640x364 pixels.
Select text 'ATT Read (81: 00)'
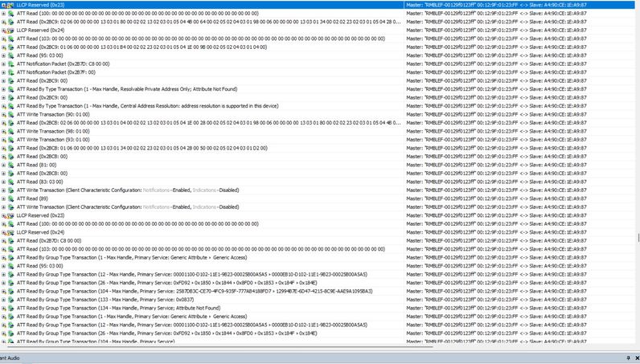click(x=36, y=165)
